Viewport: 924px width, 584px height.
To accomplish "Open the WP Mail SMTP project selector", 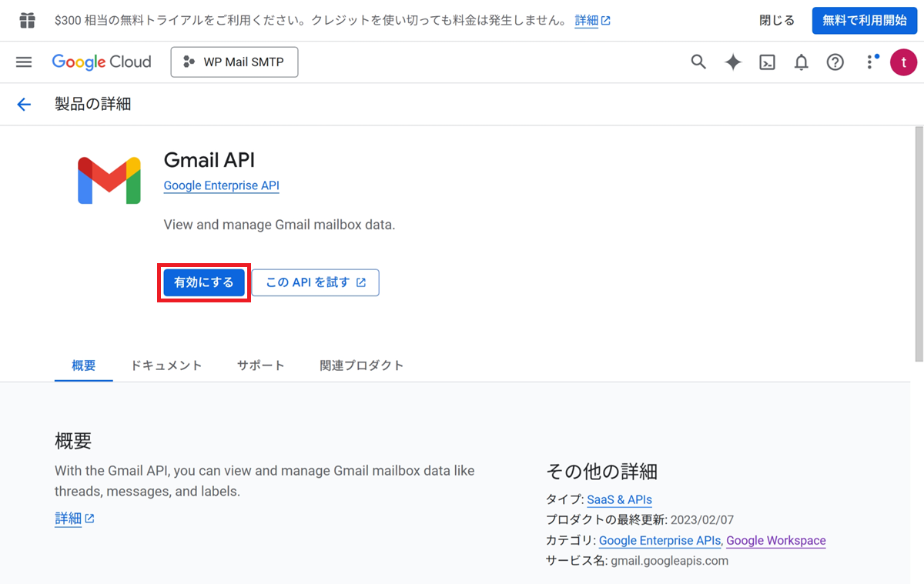I will pos(234,62).
